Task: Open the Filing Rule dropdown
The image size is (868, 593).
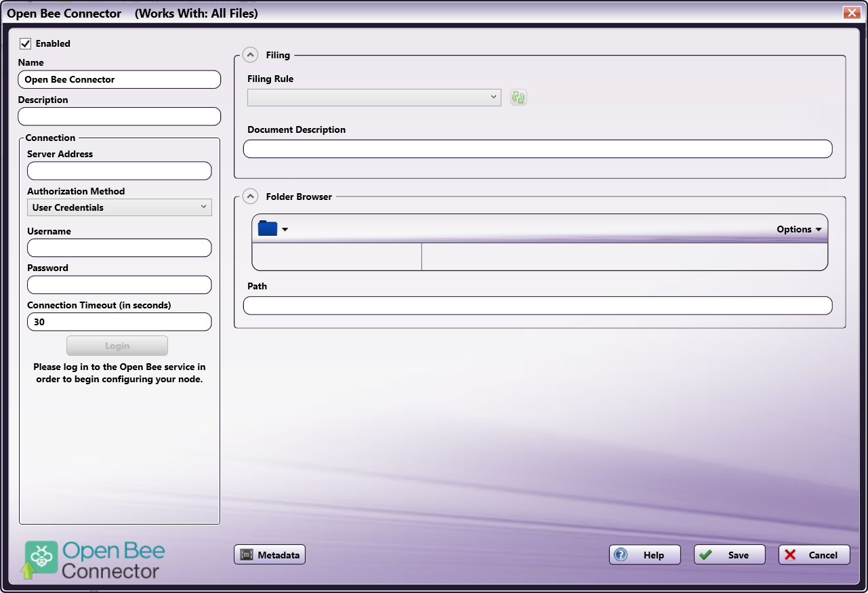Action: [x=374, y=98]
